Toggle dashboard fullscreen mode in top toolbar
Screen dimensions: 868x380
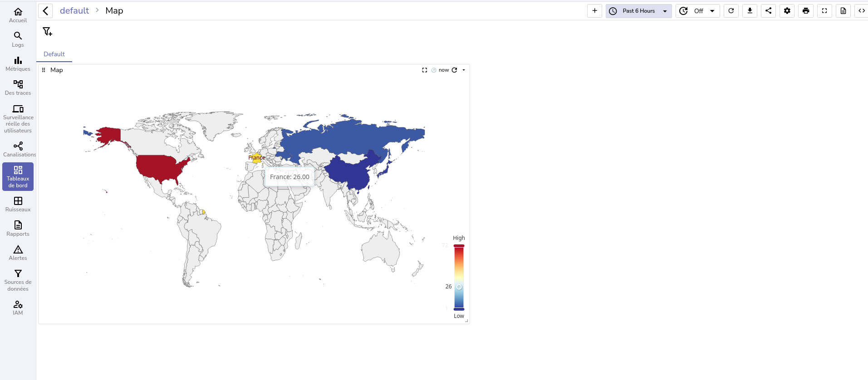(824, 11)
